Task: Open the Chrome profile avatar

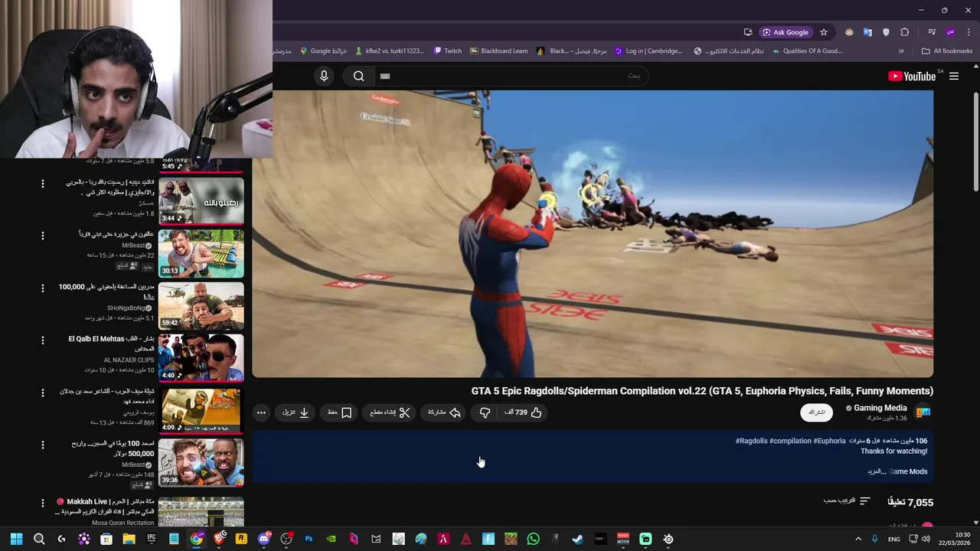Action: click(x=950, y=32)
